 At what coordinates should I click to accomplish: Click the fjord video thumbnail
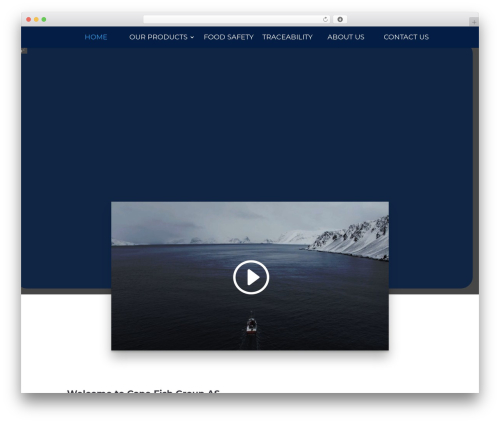pyautogui.click(x=250, y=276)
